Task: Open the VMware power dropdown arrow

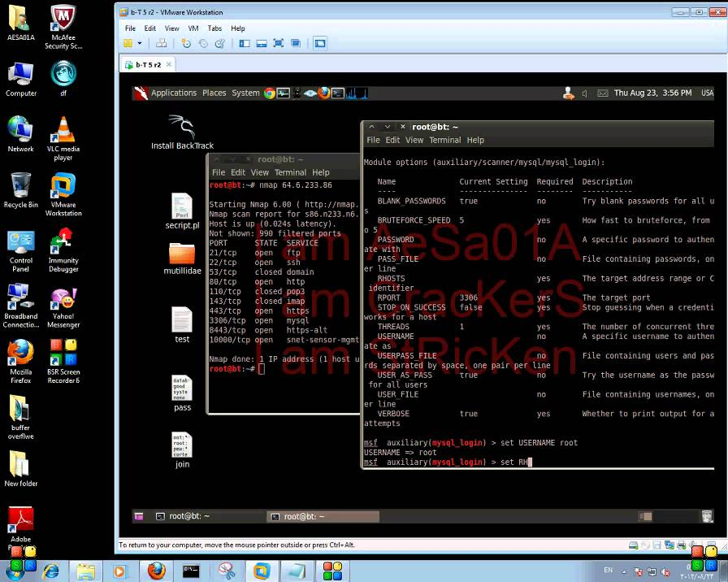Action: pos(140,43)
